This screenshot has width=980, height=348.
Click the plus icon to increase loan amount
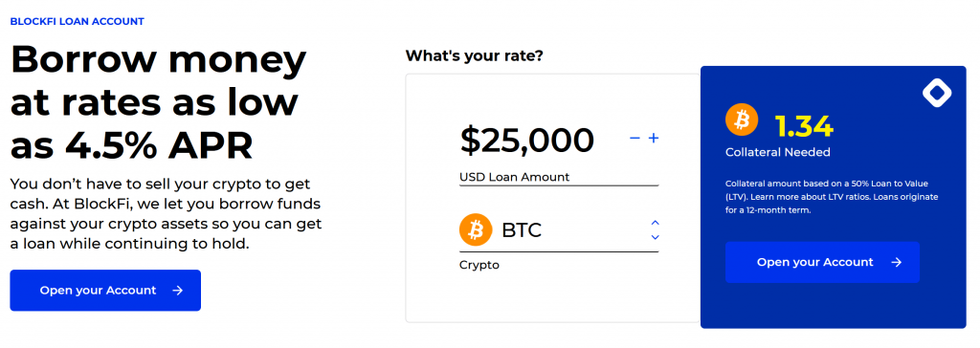coord(654,138)
